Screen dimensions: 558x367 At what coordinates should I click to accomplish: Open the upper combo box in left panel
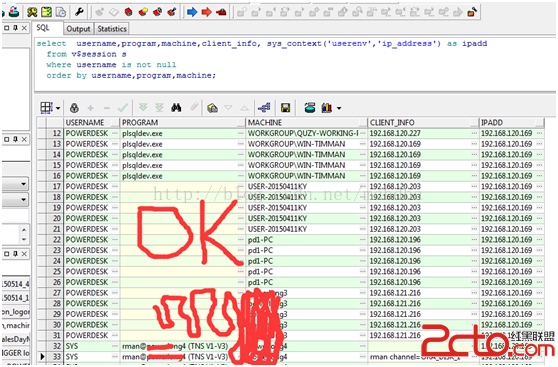23,184
